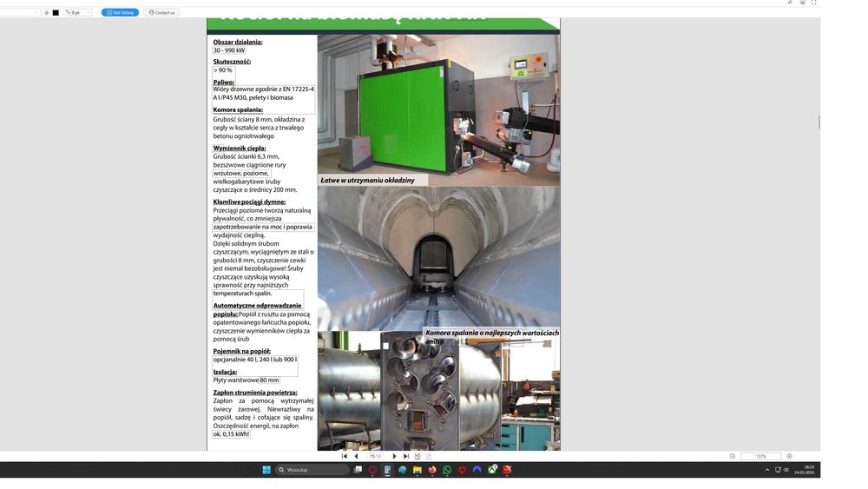
Task: Jump to the last page
Action: point(405,456)
